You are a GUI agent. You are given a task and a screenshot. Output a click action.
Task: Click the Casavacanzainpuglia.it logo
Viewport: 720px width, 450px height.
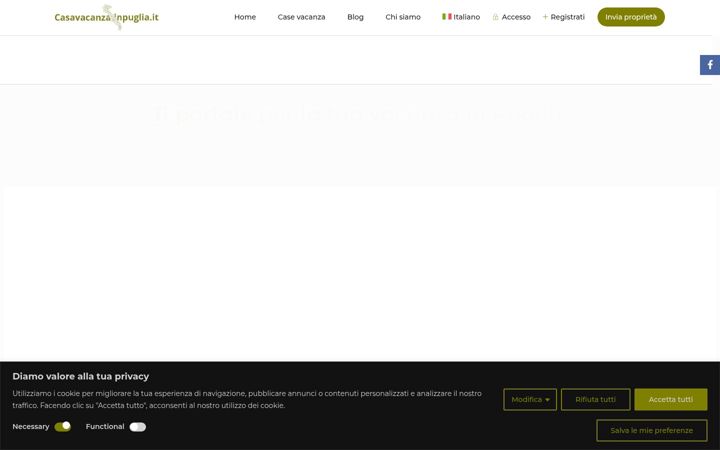coord(107,17)
